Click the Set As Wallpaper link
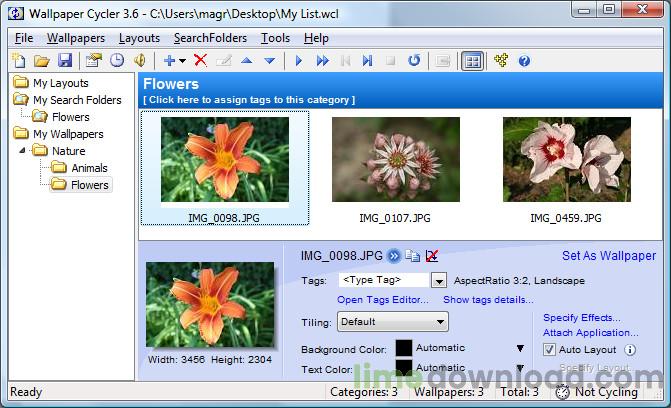The width and height of the screenshot is (671, 408). click(608, 256)
